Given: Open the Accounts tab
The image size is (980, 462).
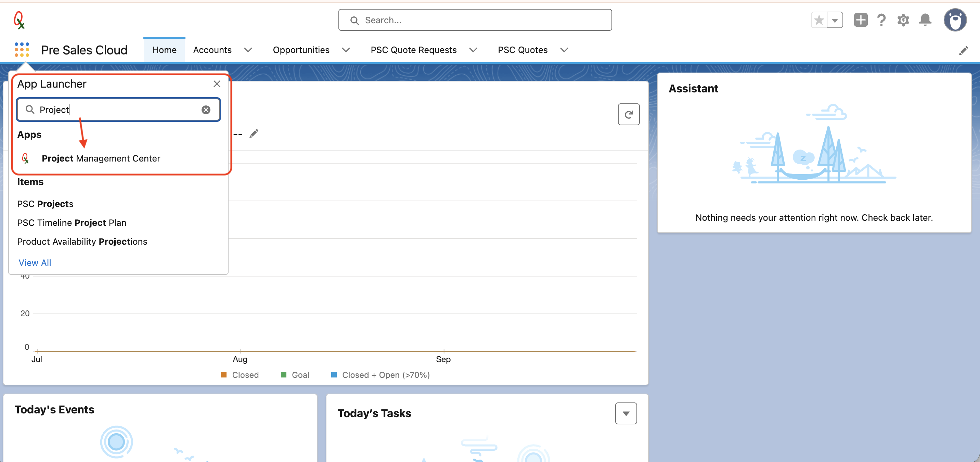Looking at the screenshot, I should [x=212, y=50].
